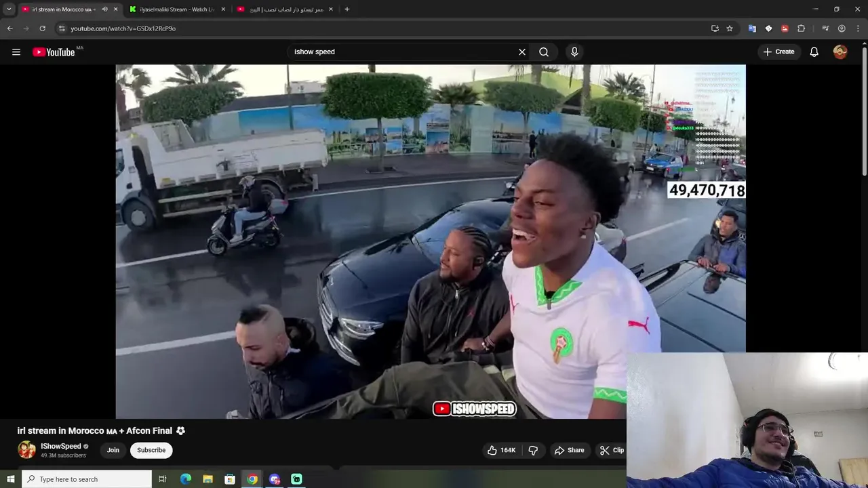868x488 pixels.
Task: Go to the YouTube home logo
Action: (54, 52)
